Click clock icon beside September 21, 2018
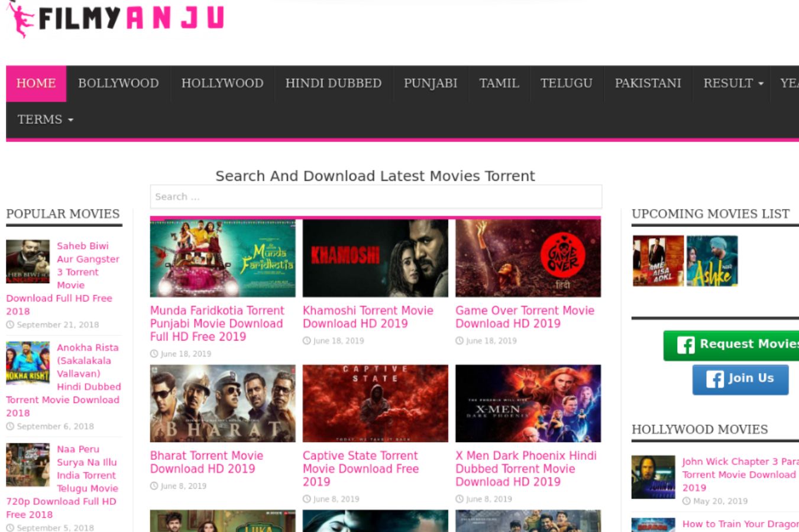 tap(10, 325)
